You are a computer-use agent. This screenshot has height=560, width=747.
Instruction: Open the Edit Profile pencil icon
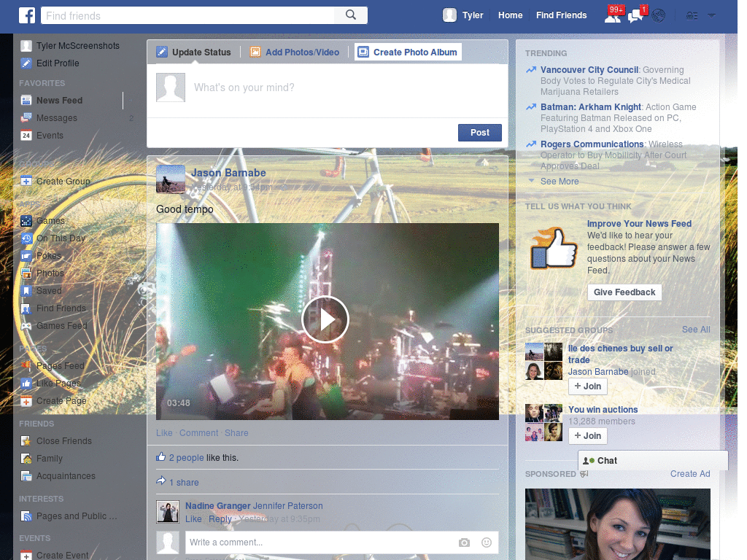pyautogui.click(x=26, y=63)
